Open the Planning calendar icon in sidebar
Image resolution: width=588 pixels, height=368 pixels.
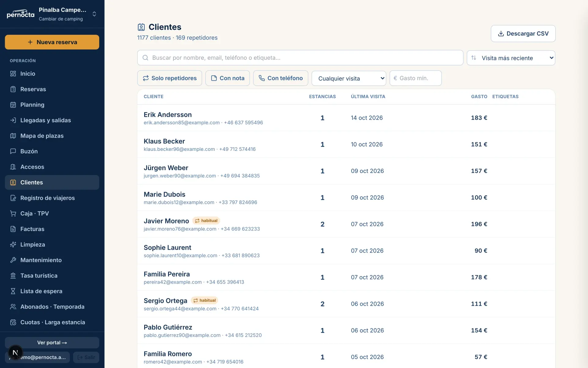pos(13,105)
